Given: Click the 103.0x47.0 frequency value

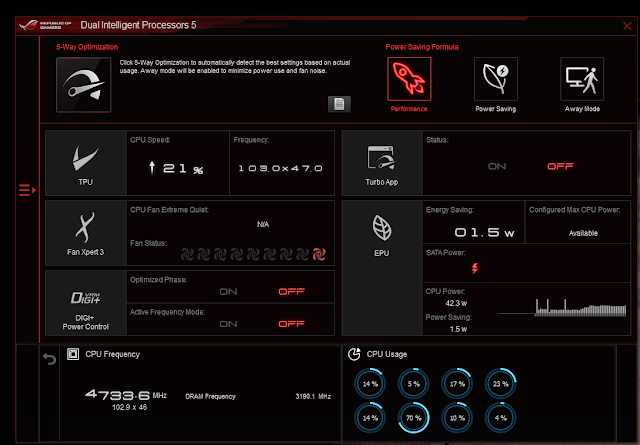Looking at the screenshot, I should click(280, 168).
